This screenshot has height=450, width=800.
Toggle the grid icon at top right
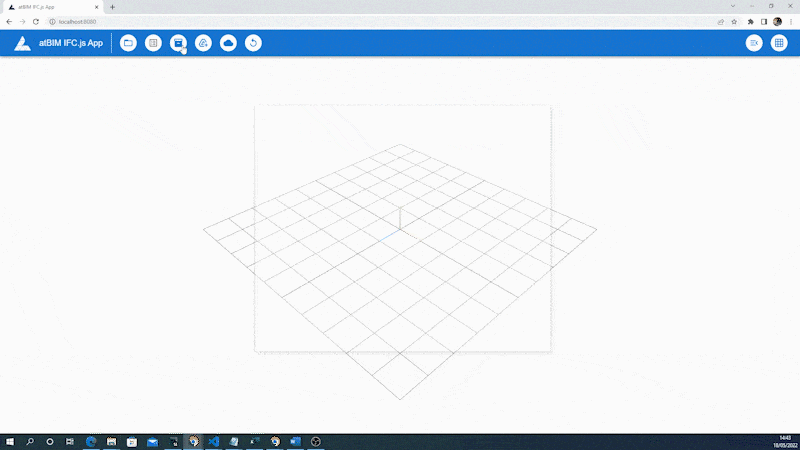pyautogui.click(x=779, y=43)
